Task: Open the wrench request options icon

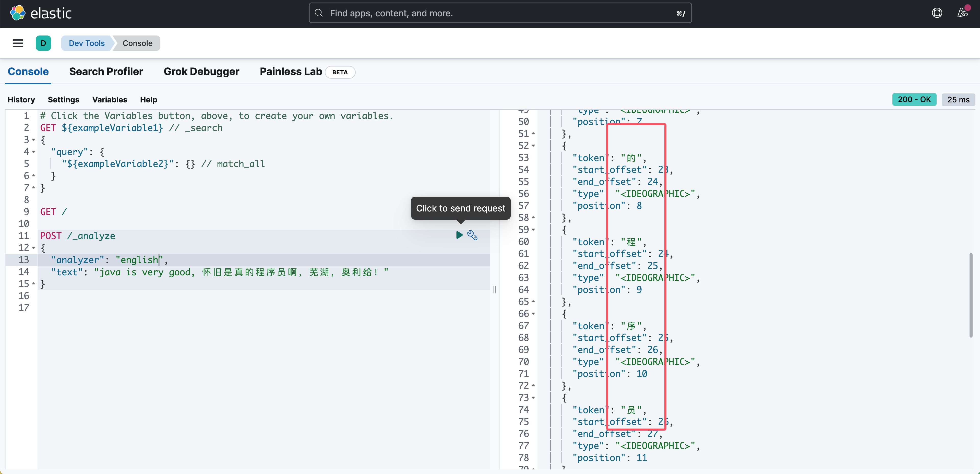Action: pos(472,235)
